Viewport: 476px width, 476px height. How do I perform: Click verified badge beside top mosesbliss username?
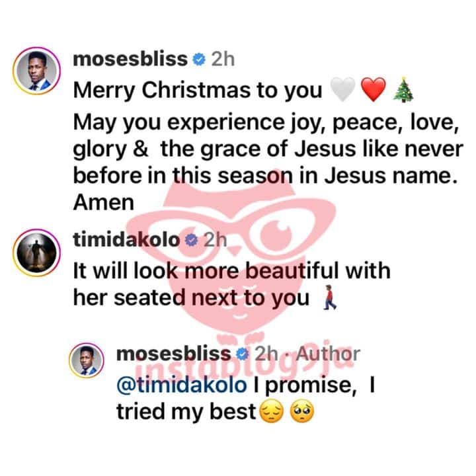tap(199, 59)
